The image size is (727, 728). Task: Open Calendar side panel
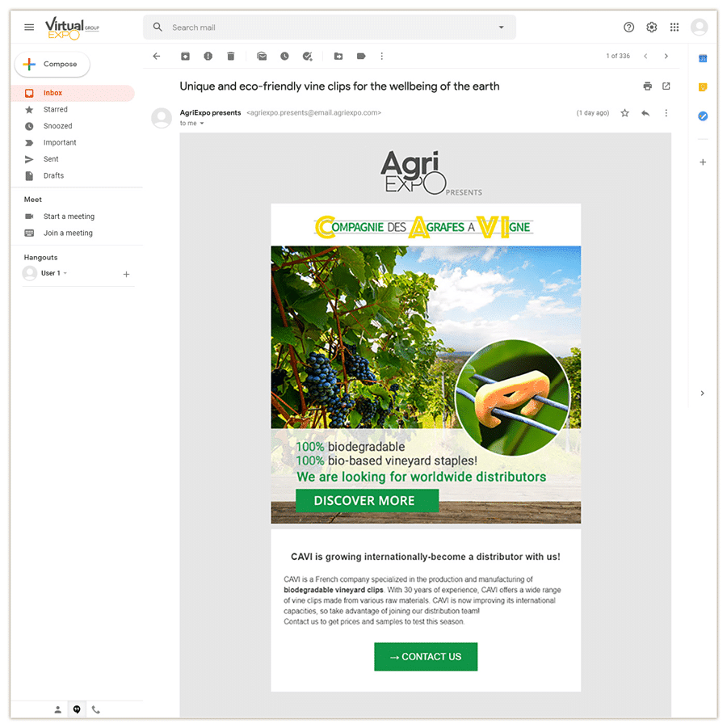[703, 58]
